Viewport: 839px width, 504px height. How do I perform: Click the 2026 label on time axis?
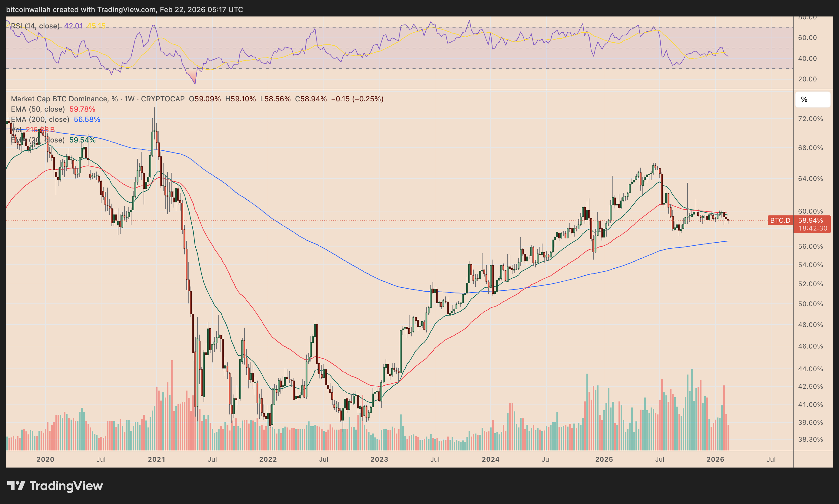715,459
